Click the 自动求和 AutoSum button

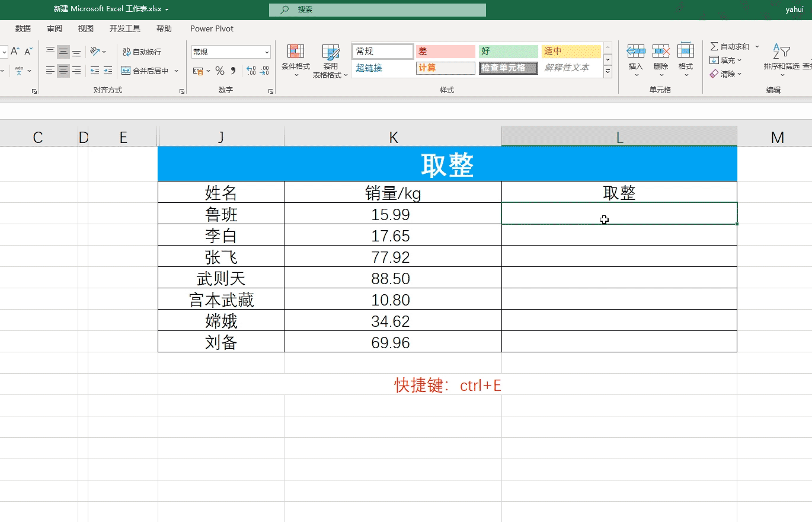730,46
